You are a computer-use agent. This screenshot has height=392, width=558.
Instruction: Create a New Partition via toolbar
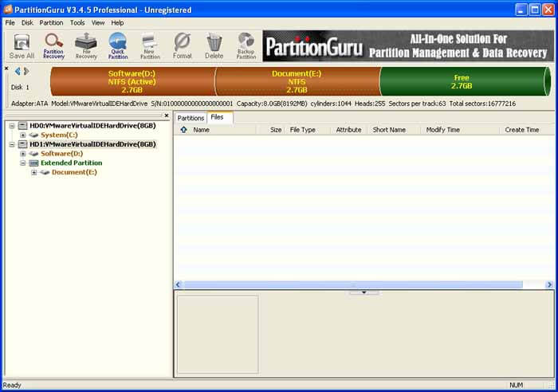tap(150, 46)
